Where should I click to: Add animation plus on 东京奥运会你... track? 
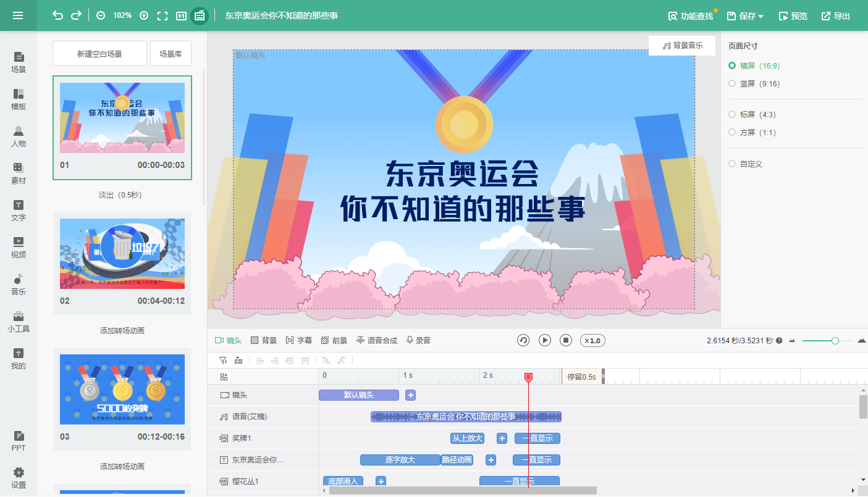(x=491, y=460)
